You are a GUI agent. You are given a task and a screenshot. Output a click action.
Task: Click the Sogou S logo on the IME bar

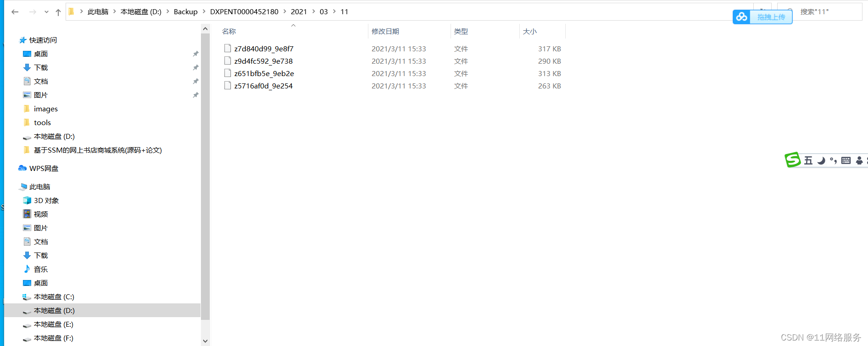coord(792,160)
